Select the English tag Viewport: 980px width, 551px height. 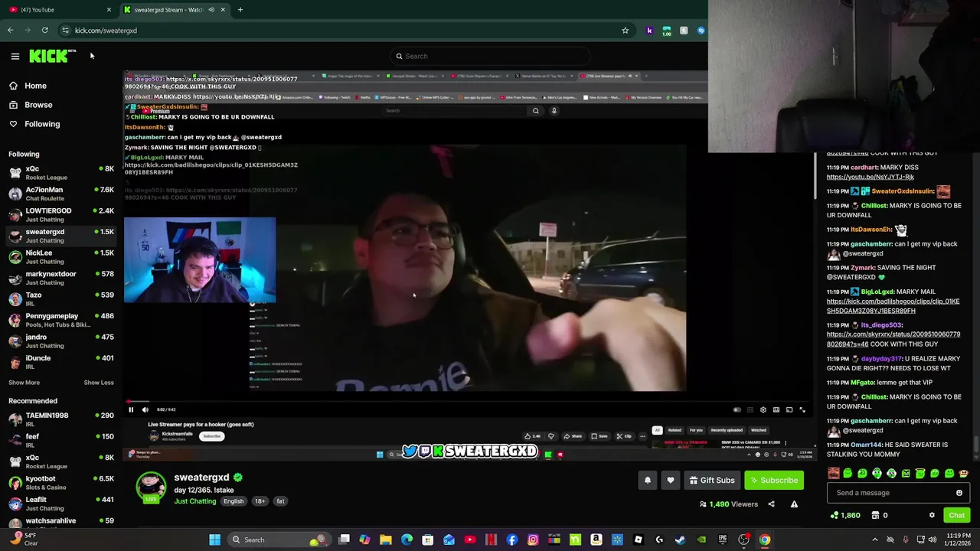pyautogui.click(x=234, y=501)
